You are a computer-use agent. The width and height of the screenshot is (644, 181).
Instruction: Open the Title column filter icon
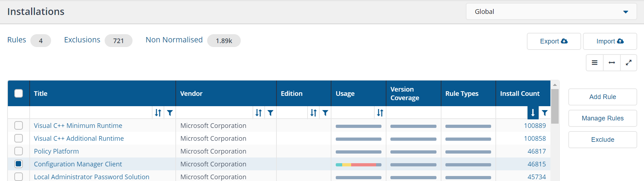(170, 113)
